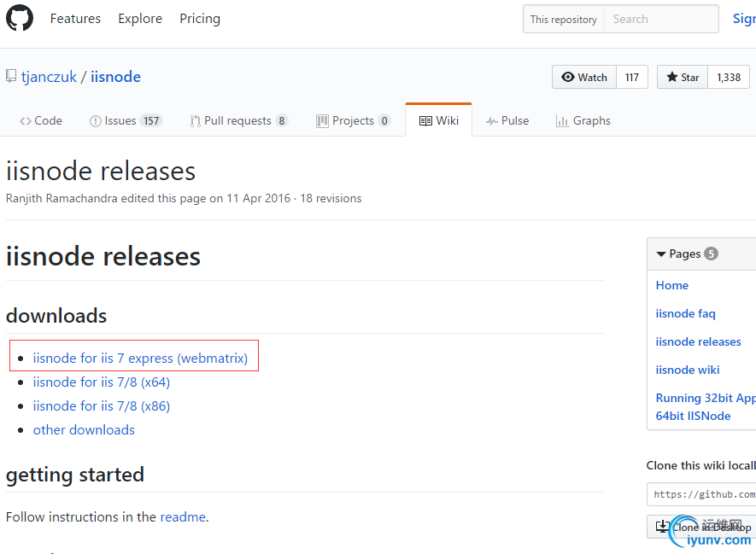
Task: Click the Pull requests branch icon
Action: click(x=195, y=121)
